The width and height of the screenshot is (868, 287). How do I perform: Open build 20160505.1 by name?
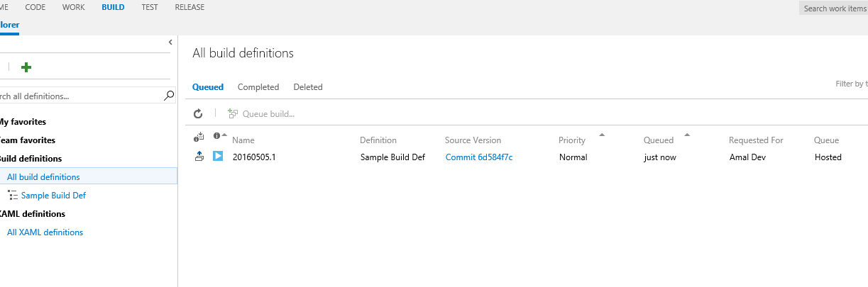254,157
